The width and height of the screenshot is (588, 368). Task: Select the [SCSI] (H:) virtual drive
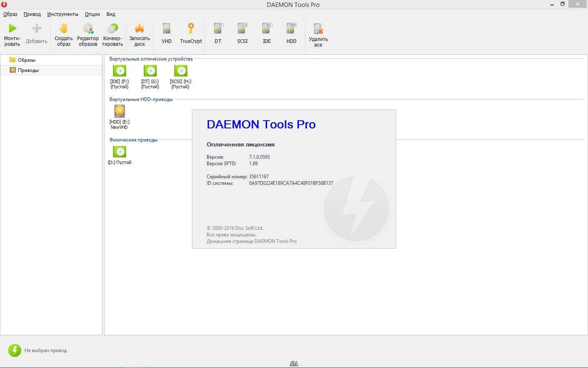pos(180,77)
